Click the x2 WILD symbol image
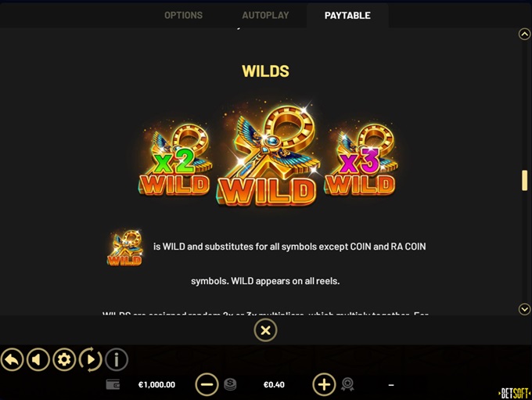The image size is (532, 400). coord(175,160)
